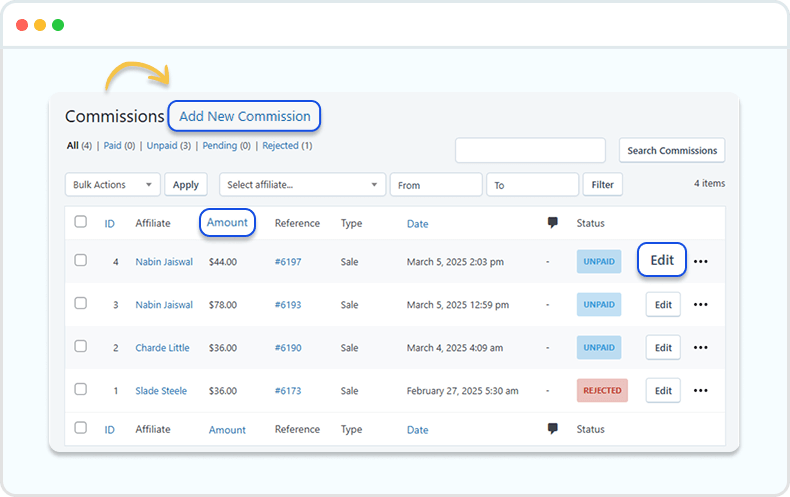Tick the select-all checkbox in header row
790x497 pixels.
(x=81, y=222)
